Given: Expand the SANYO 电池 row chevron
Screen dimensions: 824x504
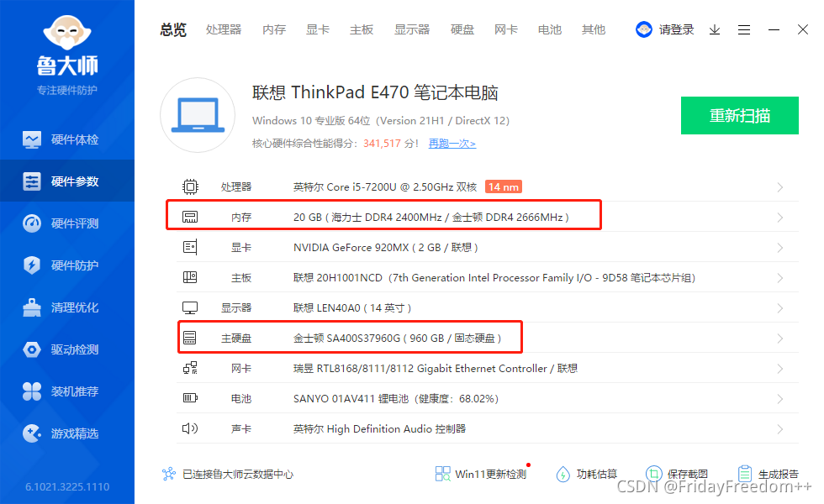Looking at the screenshot, I should click(x=780, y=399).
